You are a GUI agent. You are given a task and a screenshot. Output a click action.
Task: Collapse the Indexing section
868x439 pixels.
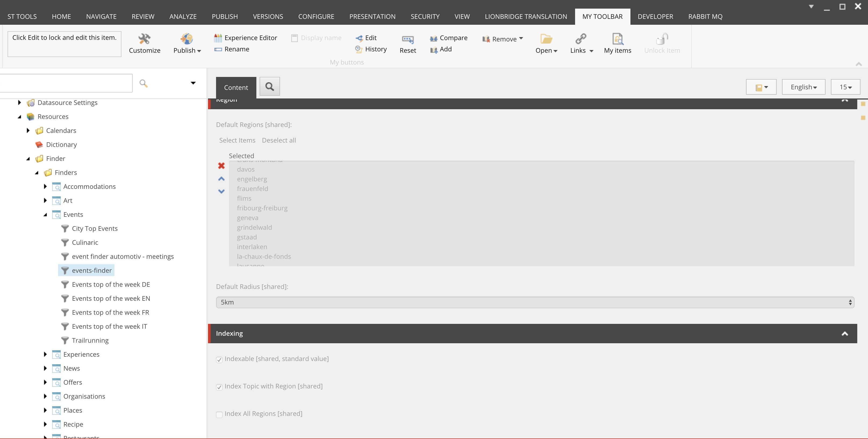coord(844,334)
